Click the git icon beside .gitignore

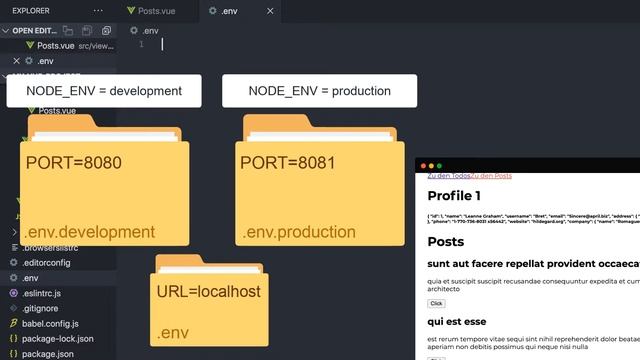(13, 308)
